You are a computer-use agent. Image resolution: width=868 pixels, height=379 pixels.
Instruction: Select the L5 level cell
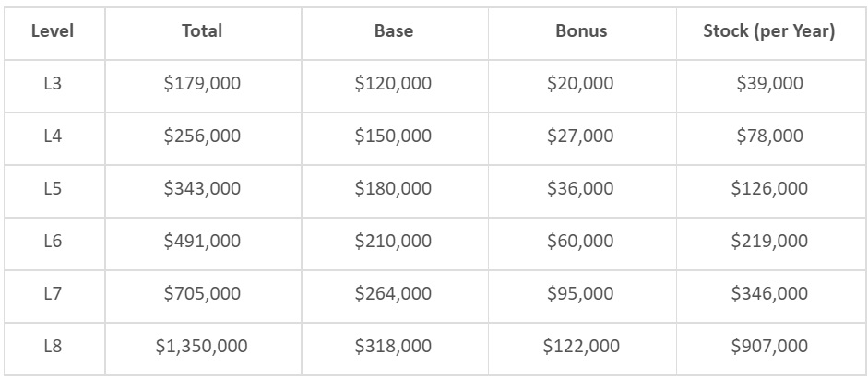pyautogui.click(x=53, y=188)
